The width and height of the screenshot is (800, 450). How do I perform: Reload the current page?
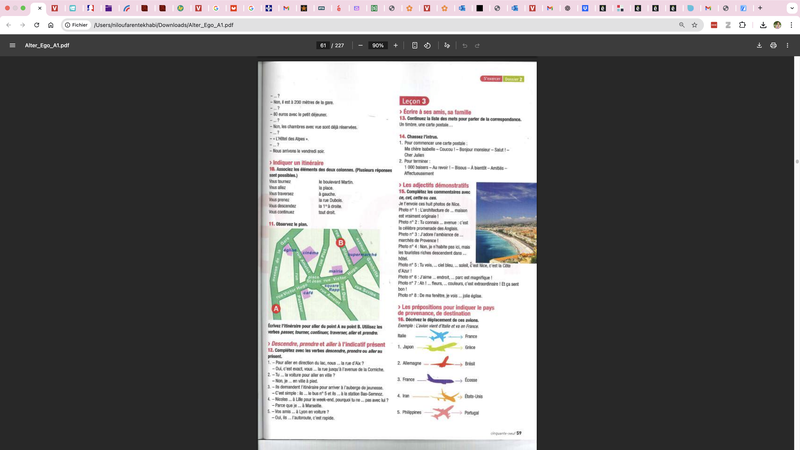tap(37, 25)
